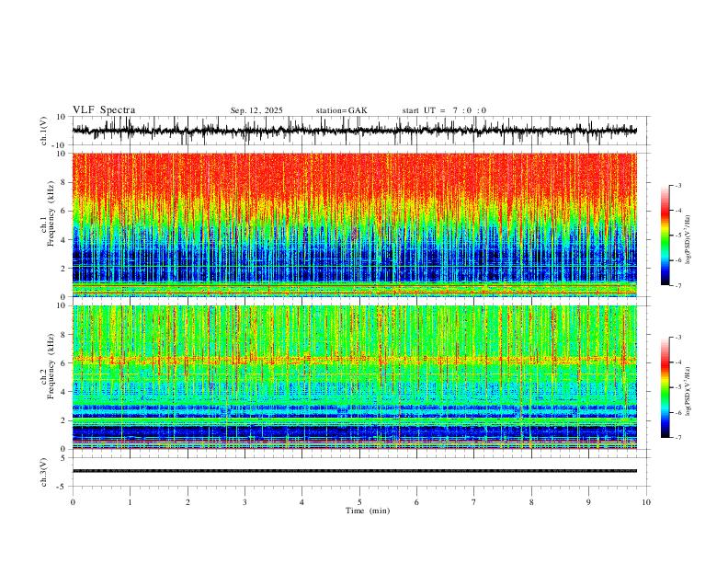The height and width of the screenshot is (563, 728).
Task: Click the ch.1 color bar PSD label
Action: click(688, 240)
